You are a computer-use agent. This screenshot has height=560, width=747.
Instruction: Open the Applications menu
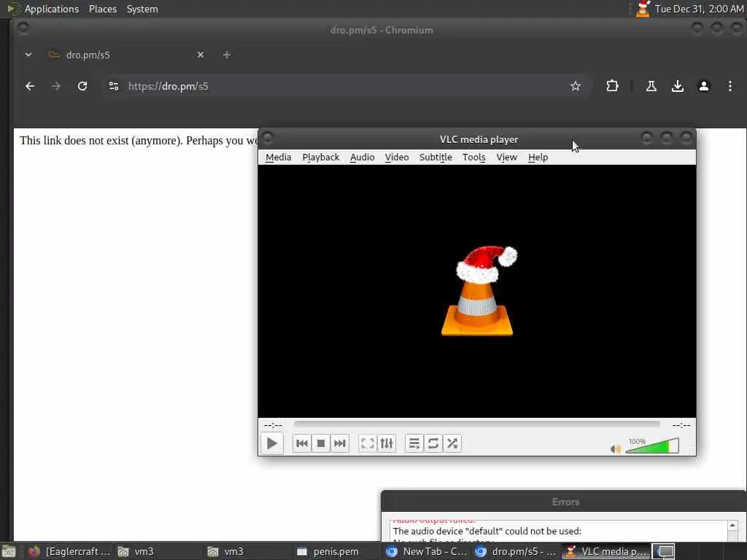(x=52, y=9)
